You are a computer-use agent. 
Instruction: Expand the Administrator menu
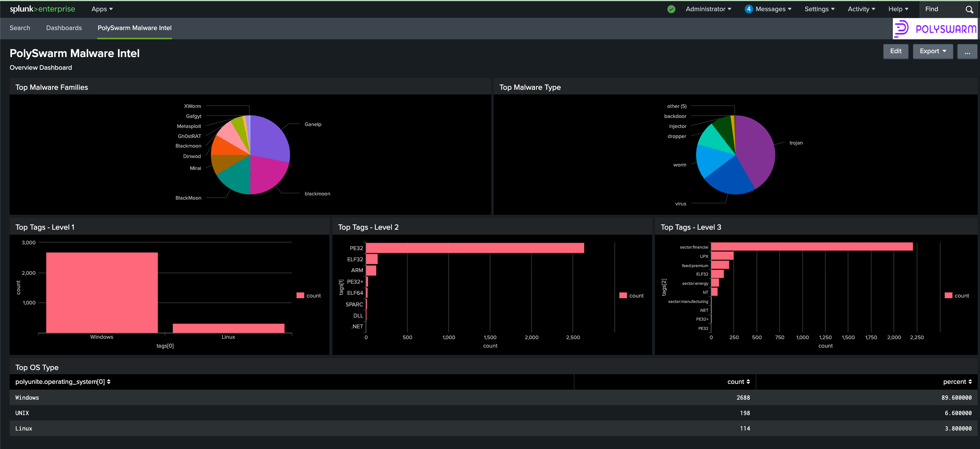pyautogui.click(x=708, y=9)
